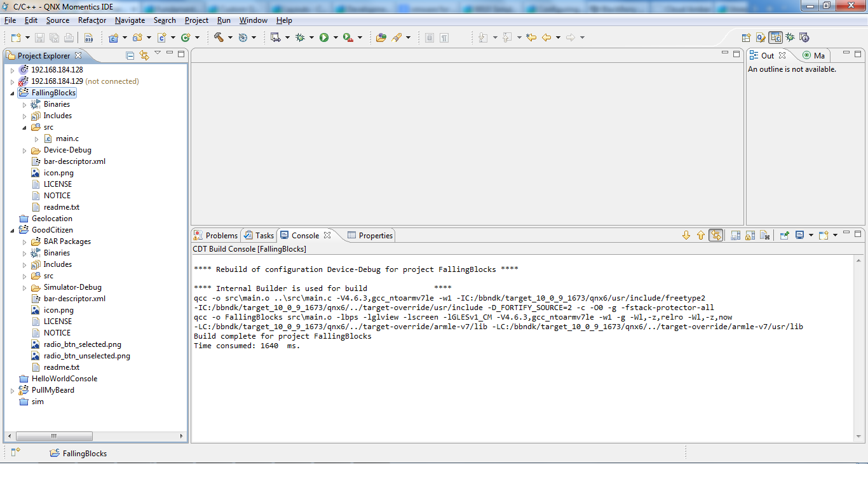
Task: Close the Project Explorer view
Action: click(78, 55)
